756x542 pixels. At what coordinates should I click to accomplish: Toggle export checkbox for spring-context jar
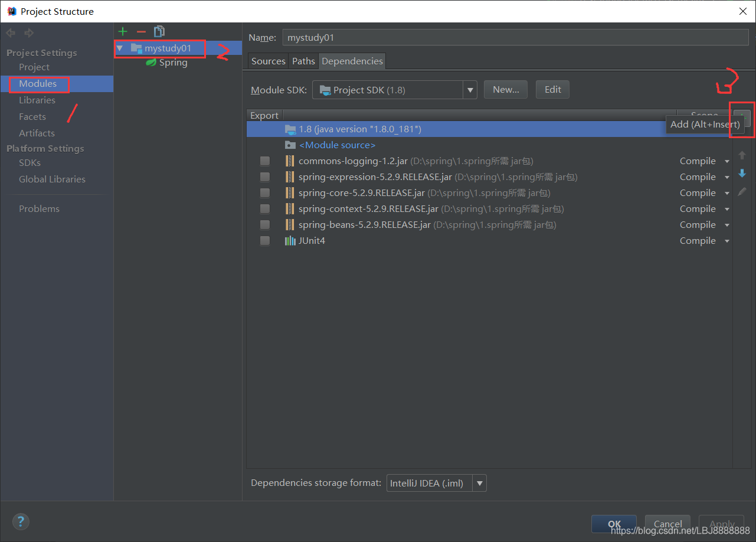tap(265, 208)
